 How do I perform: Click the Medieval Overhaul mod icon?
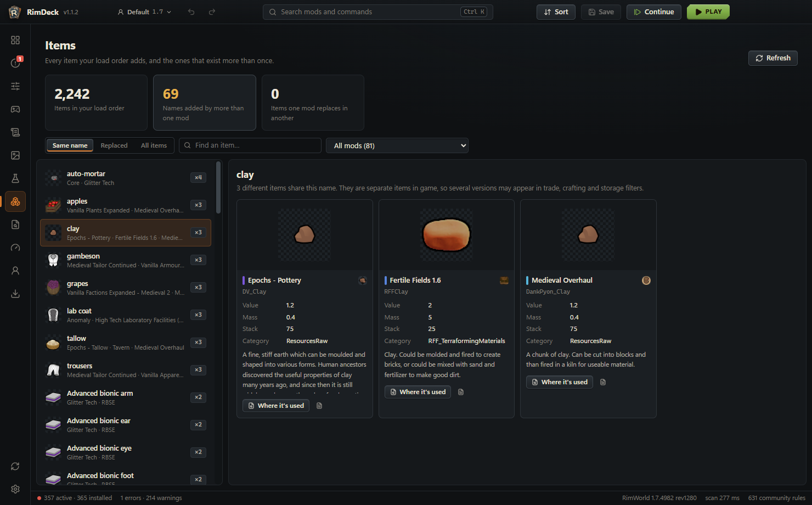(646, 280)
